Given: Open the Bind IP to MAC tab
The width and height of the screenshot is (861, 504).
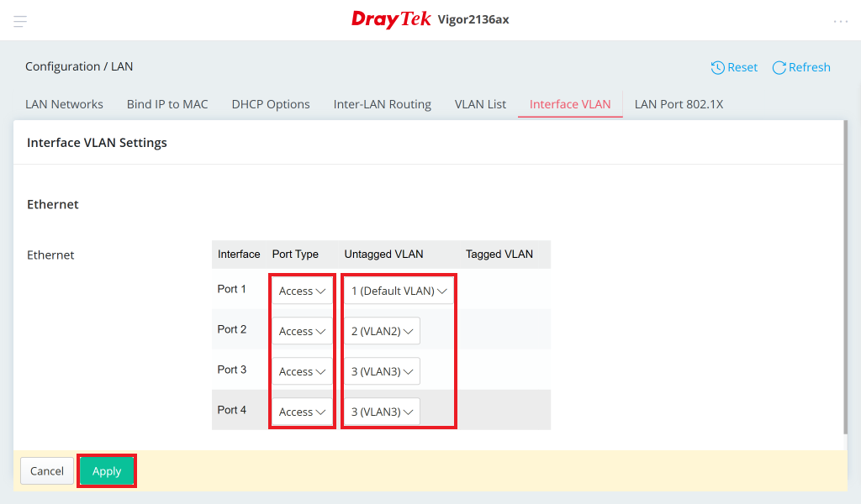Looking at the screenshot, I should [167, 104].
